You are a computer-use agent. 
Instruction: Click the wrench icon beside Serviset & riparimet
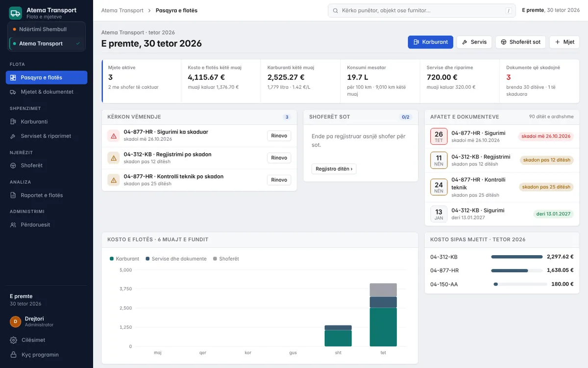[x=13, y=136]
